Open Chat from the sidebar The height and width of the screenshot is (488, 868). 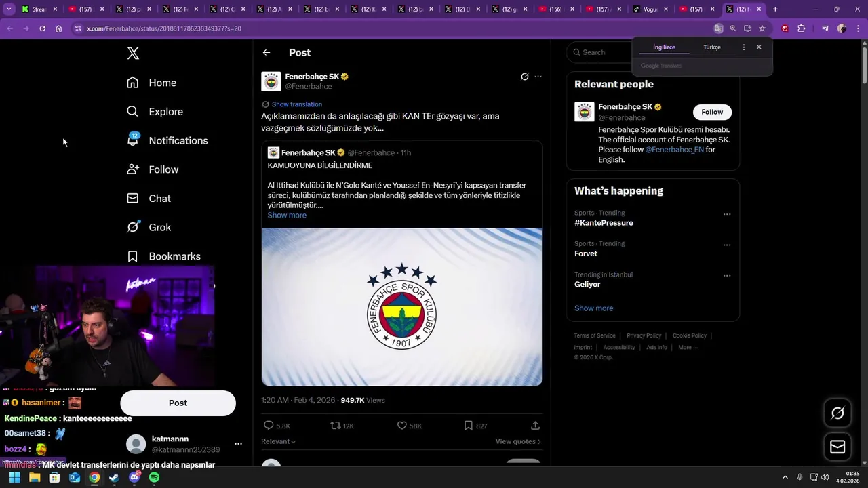click(x=149, y=199)
